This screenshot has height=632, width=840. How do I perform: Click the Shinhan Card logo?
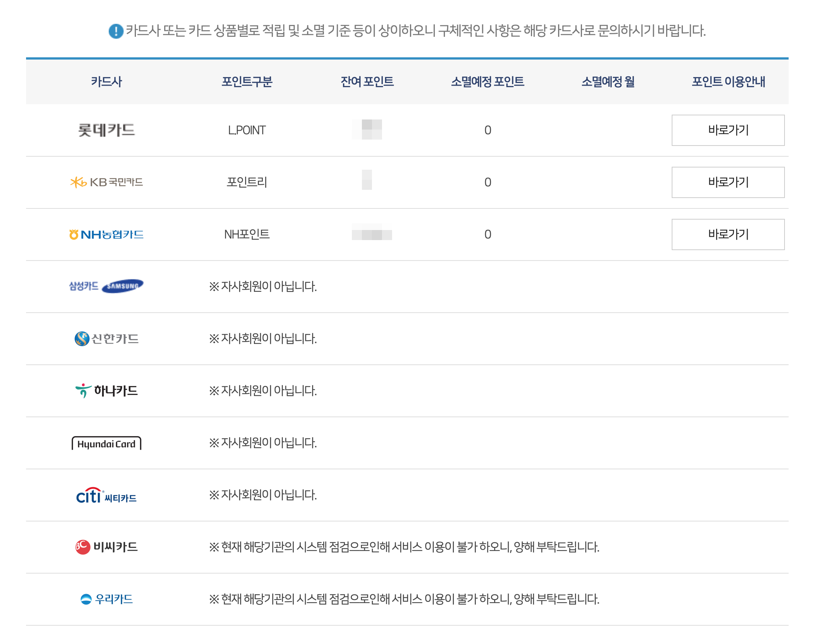(106, 338)
